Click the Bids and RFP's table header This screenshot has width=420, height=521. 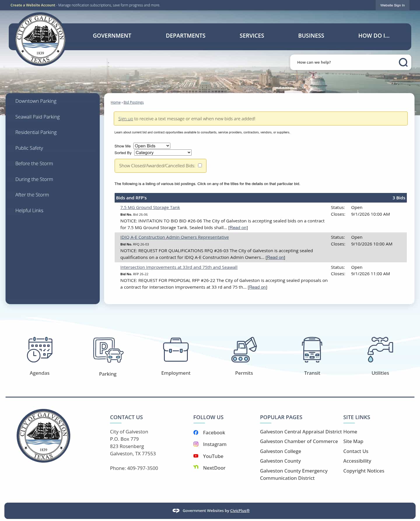[x=260, y=198]
